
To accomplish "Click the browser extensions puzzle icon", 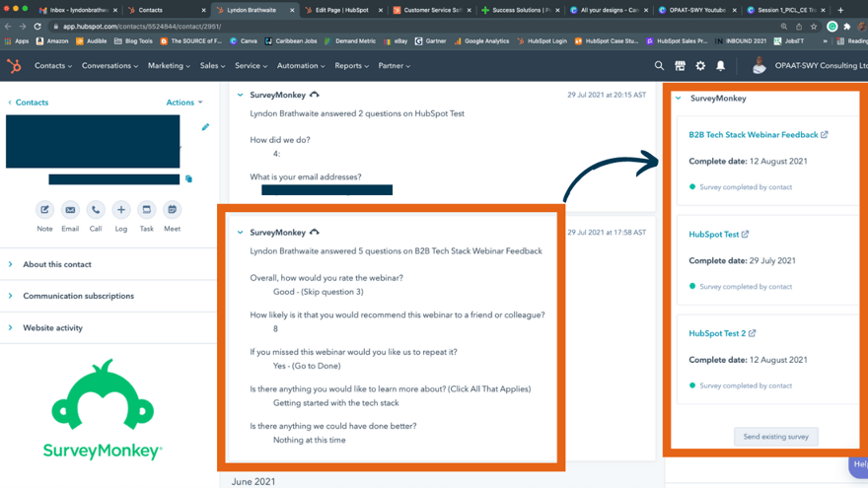I will pos(847,26).
